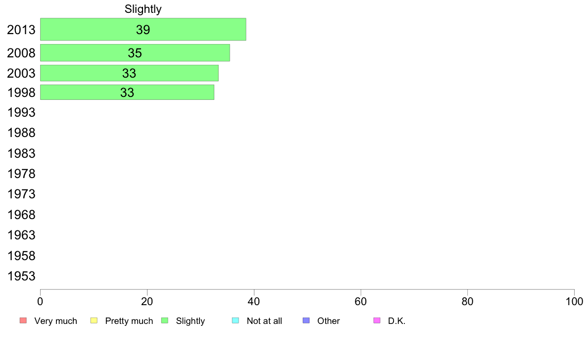The image size is (588, 364).
Task: Click the red Very much legend swatch
Action: [x=23, y=320]
